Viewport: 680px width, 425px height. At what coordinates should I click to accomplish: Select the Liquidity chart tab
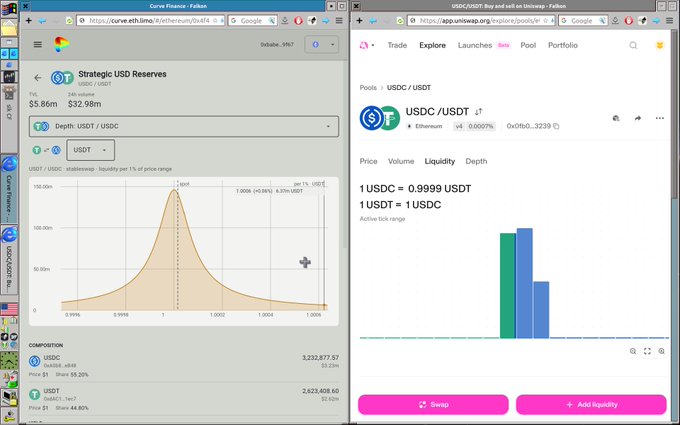(x=440, y=161)
